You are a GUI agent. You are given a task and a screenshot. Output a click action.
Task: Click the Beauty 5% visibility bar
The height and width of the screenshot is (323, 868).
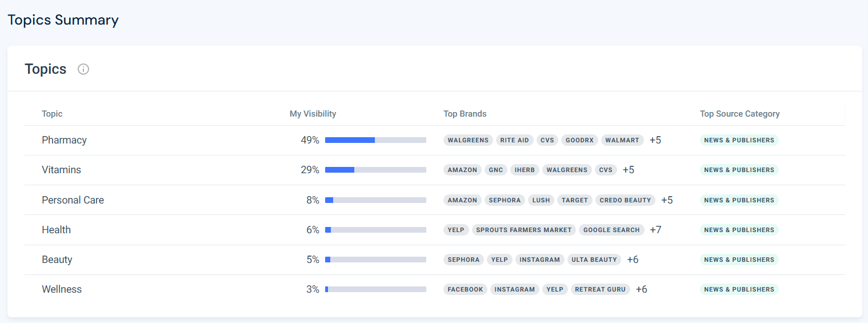[375, 260]
